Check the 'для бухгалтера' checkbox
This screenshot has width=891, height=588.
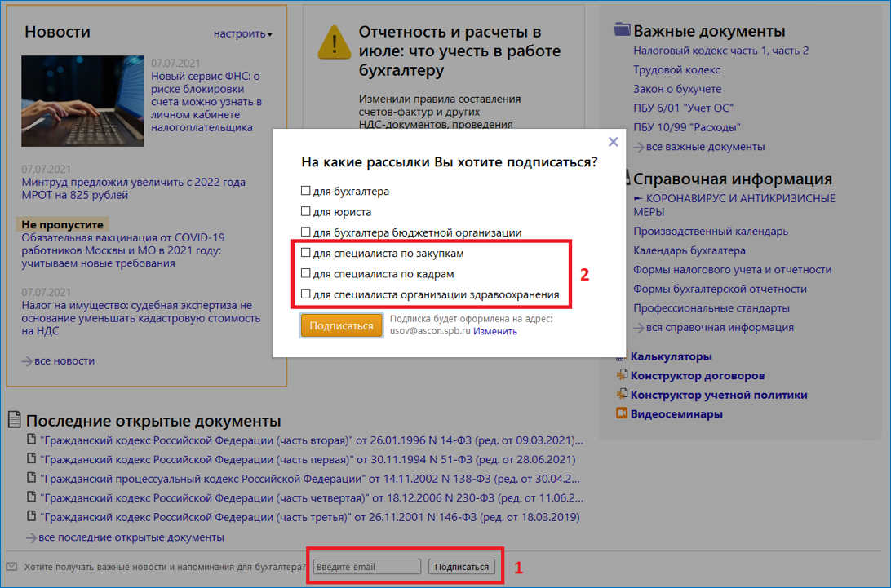[306, 191]
